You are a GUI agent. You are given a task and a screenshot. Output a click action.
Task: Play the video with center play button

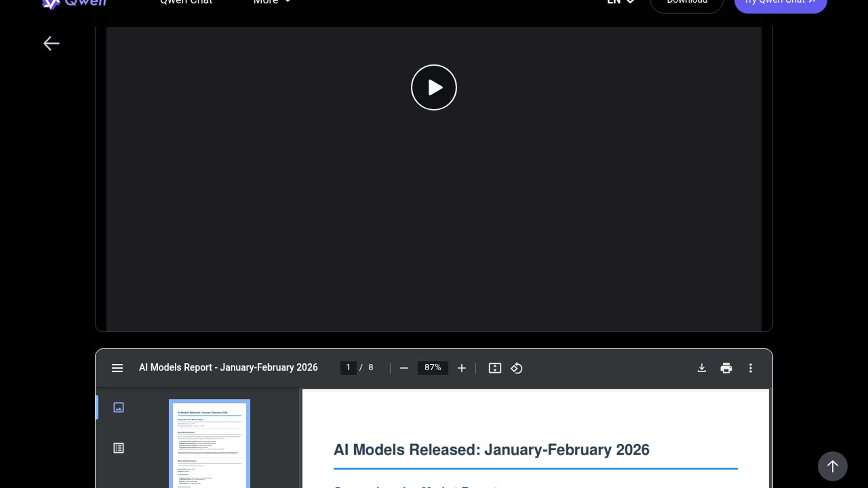point(434,87)
